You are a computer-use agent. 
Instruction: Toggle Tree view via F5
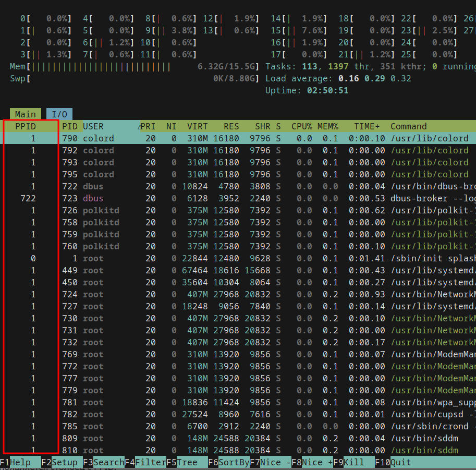coord(187,462)
